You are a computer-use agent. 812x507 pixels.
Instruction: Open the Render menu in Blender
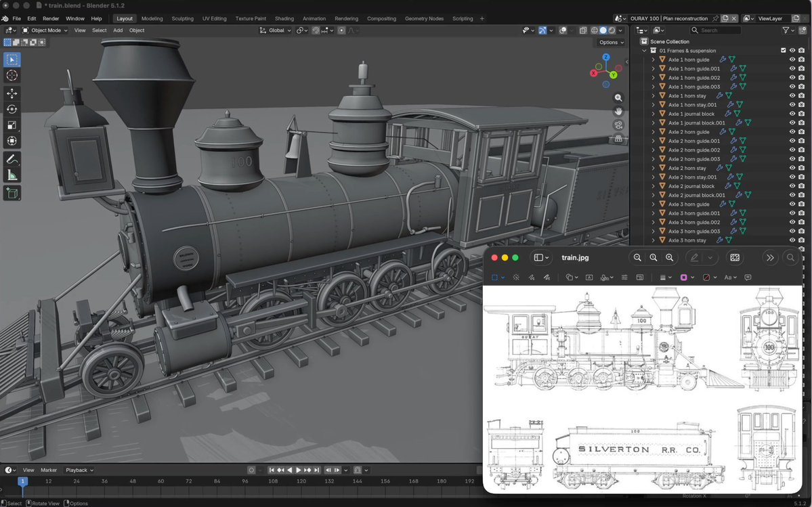51,19
